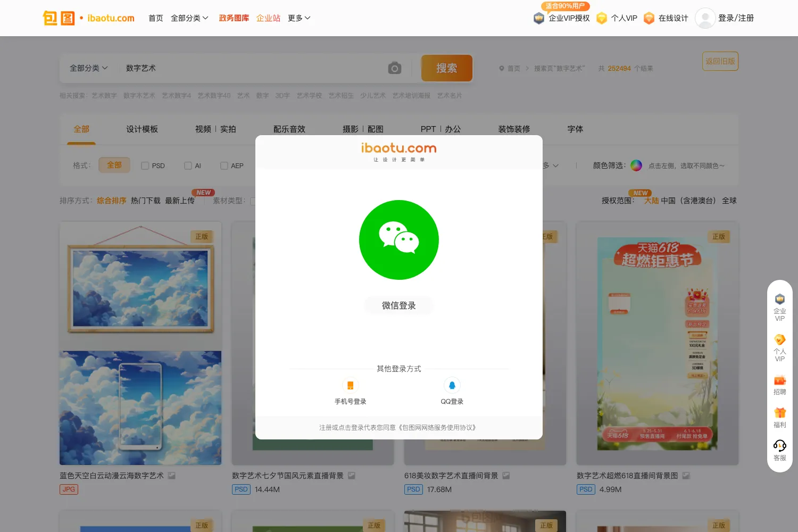This screenshot has height=532, width=798.
Task: Choose phone number login icon
Action: click(350, 385)
